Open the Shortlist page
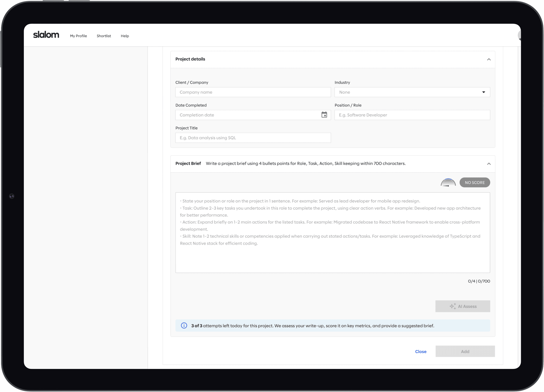Image resolution: width=544 pixels, height=392 pixels. pos(104,36)
